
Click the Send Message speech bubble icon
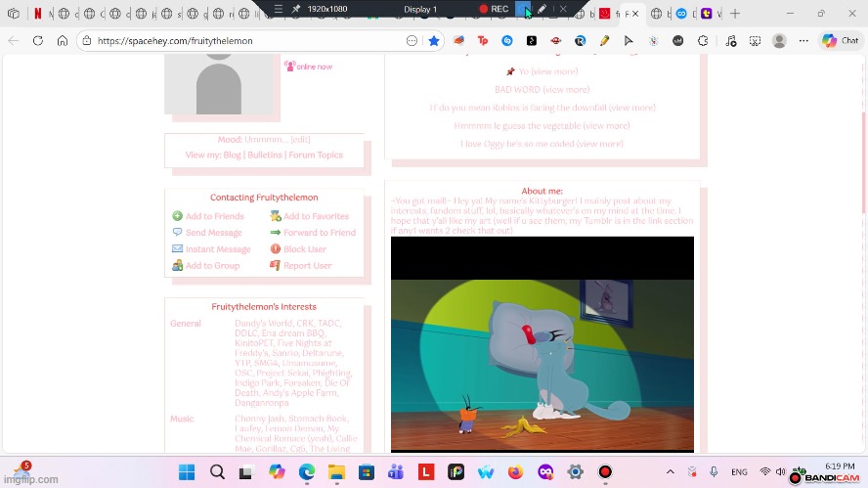coord(177,233)
